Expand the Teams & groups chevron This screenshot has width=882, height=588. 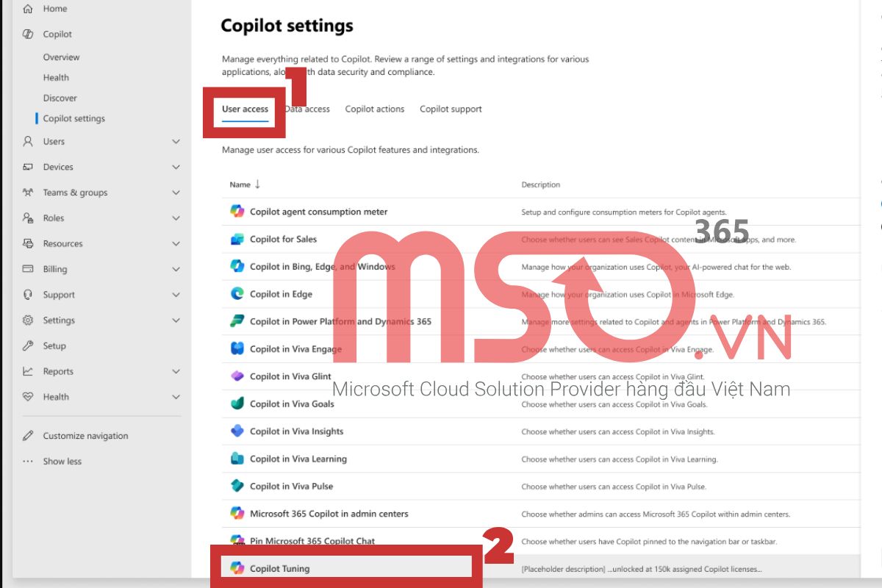point(176,193)
